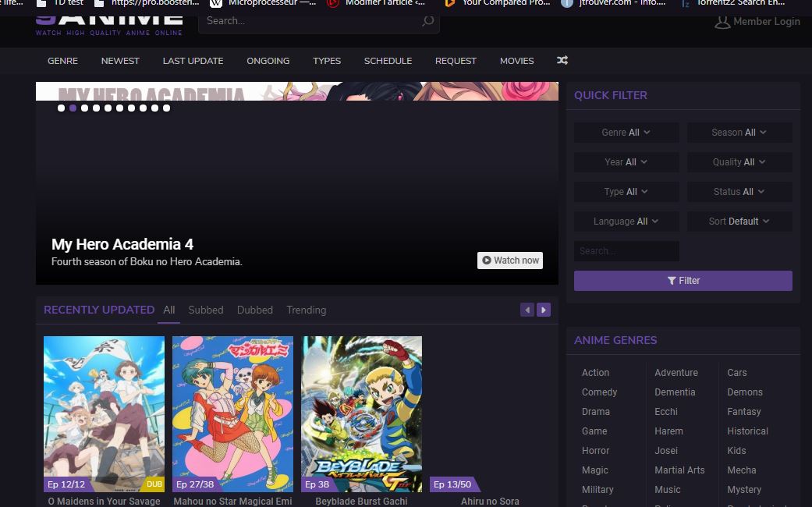This screenshot has width=812, height=507.
Task: Open the Your Compared Pro bookmark
Action: pyautogui.click(x=498, y=3)
